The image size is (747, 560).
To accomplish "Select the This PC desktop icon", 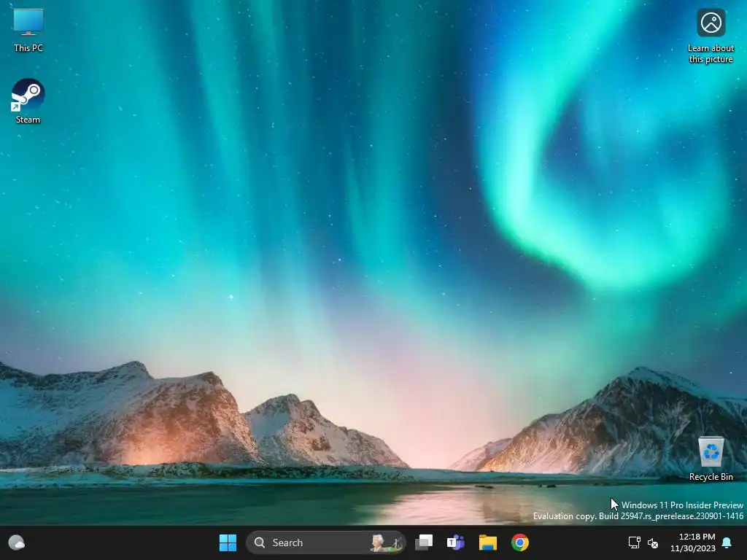I will (28, 29).
